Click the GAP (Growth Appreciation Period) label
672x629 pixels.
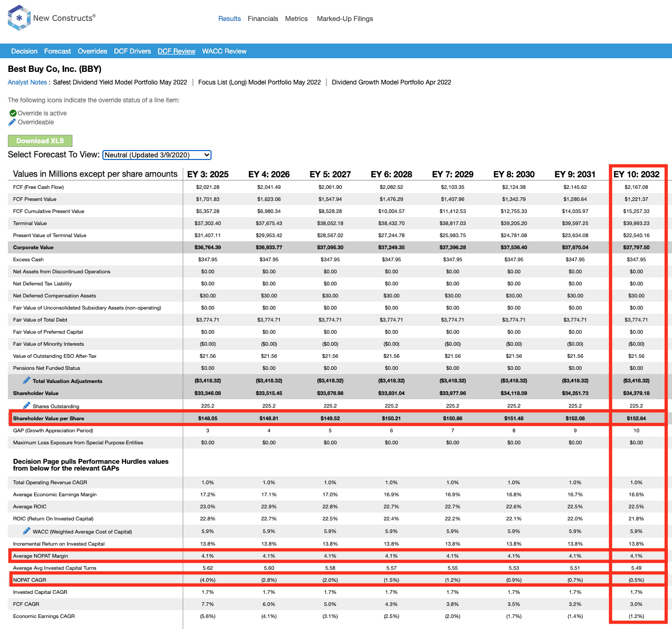(x=53, y=431)
